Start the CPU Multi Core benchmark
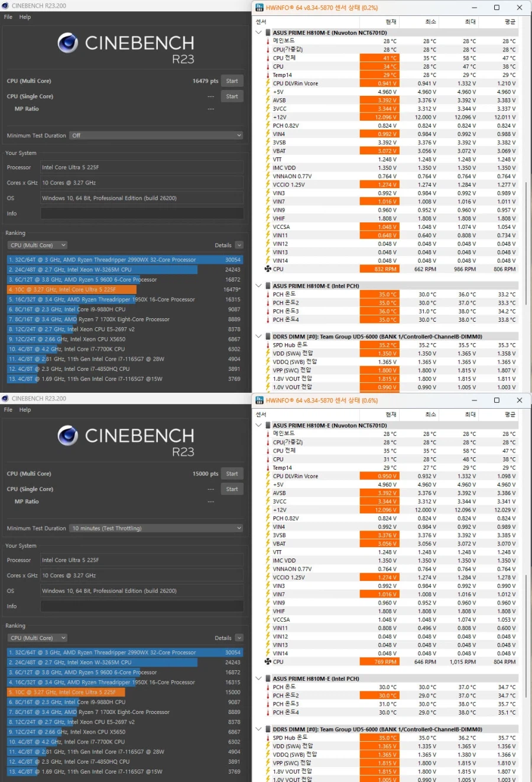 coord(232,81)
